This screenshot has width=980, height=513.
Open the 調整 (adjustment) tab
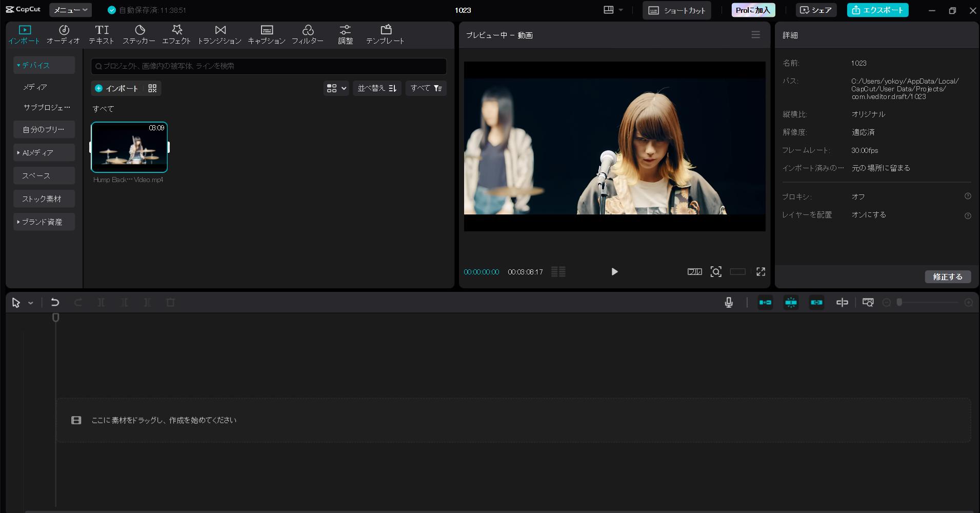point(345,34)
